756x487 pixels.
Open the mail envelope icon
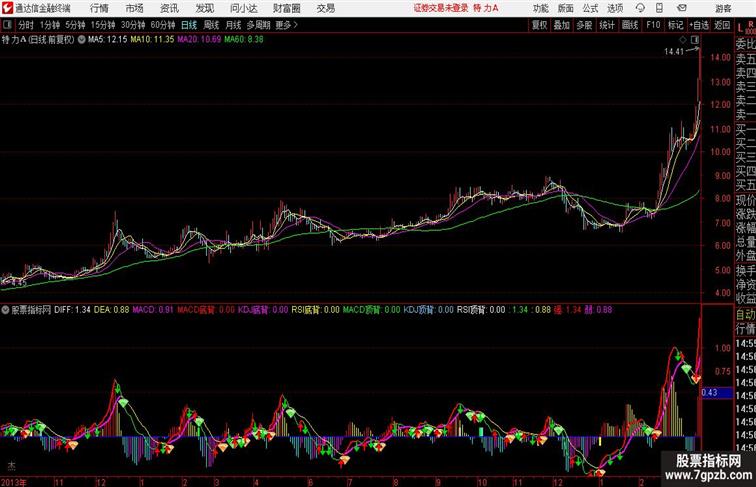click(x=682, y=8)
